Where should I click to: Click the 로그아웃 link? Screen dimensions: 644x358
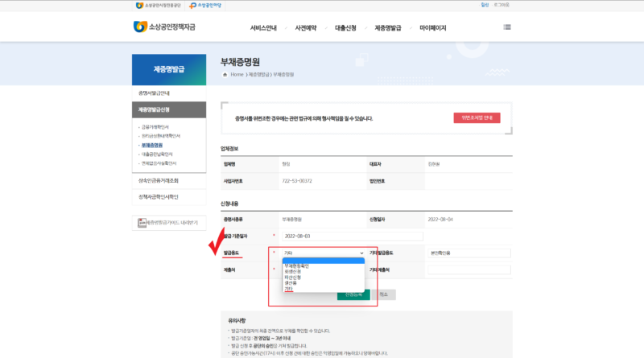(502, 5)
